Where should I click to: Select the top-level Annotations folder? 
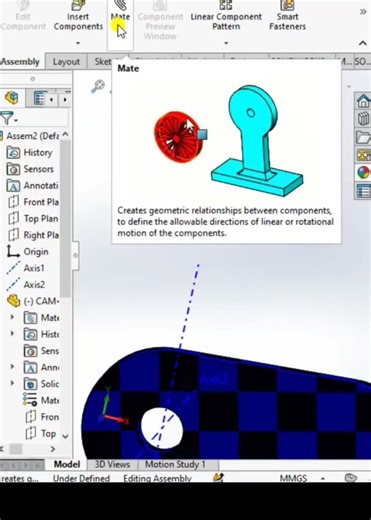33,185
